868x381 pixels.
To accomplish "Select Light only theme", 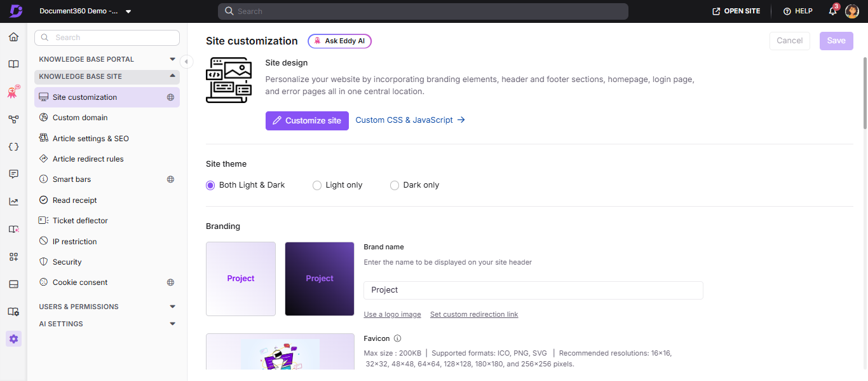I will [x=317, y=185].
